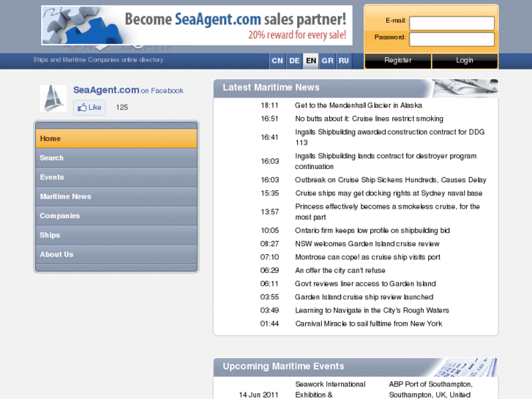Open the Seawork International Exhibition event
532x399 pixels.
(330, 389)
